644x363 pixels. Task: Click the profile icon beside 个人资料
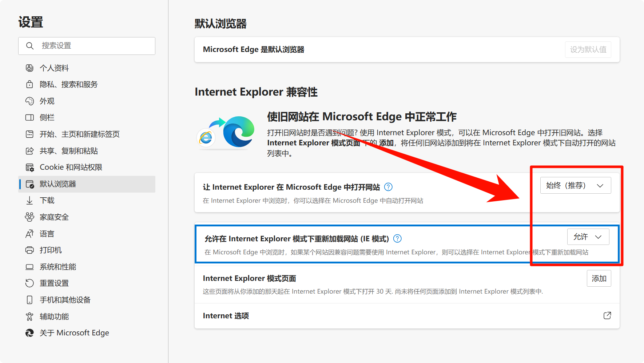(29, 68)
